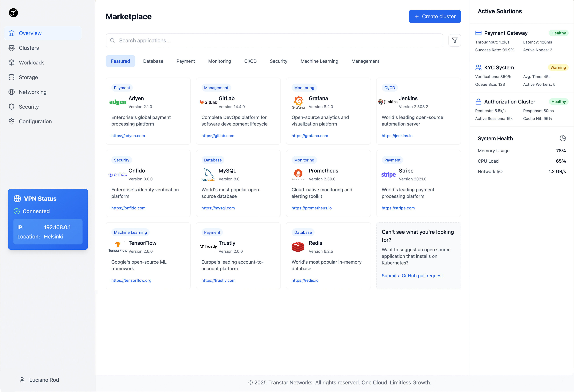Open the CI/CD category tab
574x392 pixels.
[250, 61]
